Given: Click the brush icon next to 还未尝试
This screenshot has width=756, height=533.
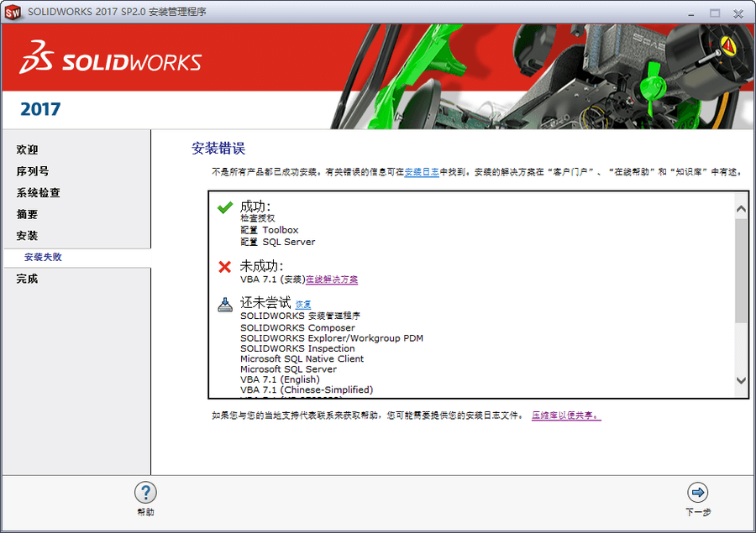Looking at the screenshot, I should pos(225,303).
